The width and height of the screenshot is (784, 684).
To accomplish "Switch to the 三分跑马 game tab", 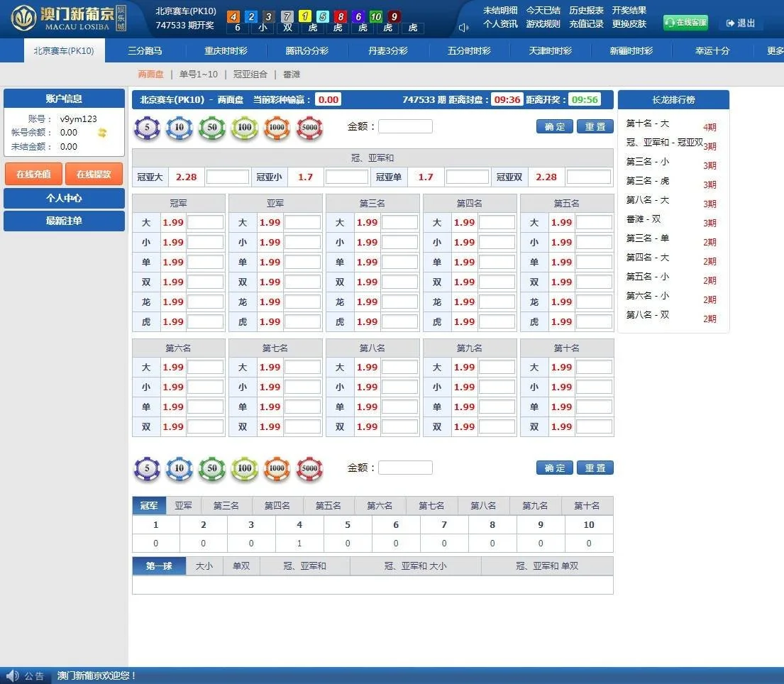I will point(145,51).
